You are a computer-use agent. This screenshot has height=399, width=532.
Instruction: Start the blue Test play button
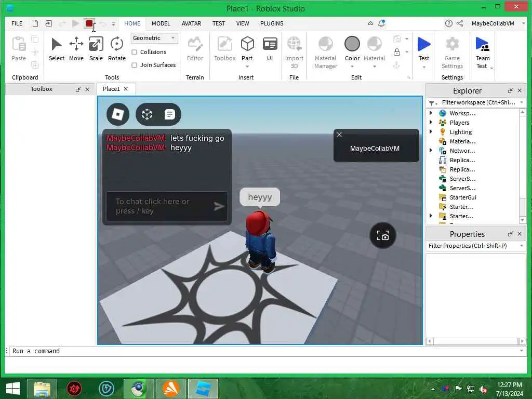click(x=424, y=45)
